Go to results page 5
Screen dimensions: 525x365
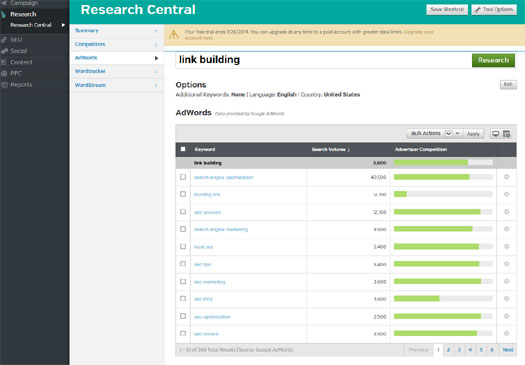(481, 350)
